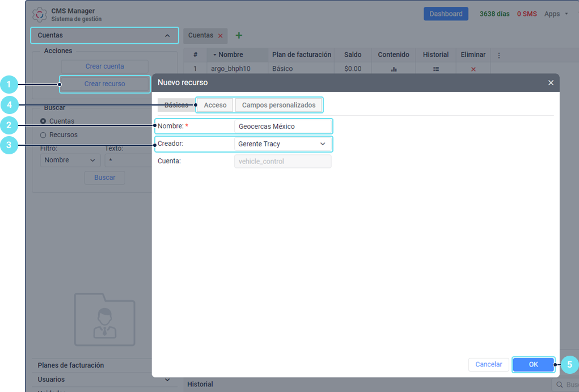Open the Filtro Nombre dropdown
The width and height of the screenshot is (579, 392).
point(70,161)
